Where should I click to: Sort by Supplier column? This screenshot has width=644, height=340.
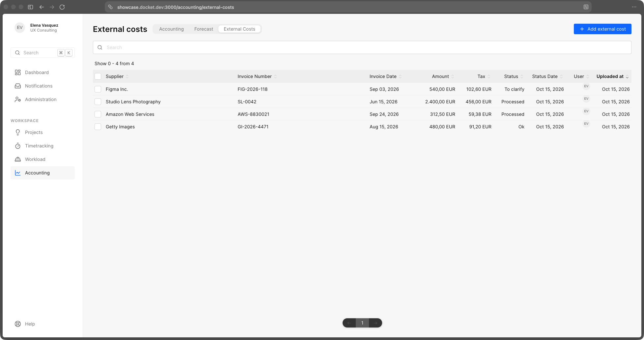(x=117, y=76)
